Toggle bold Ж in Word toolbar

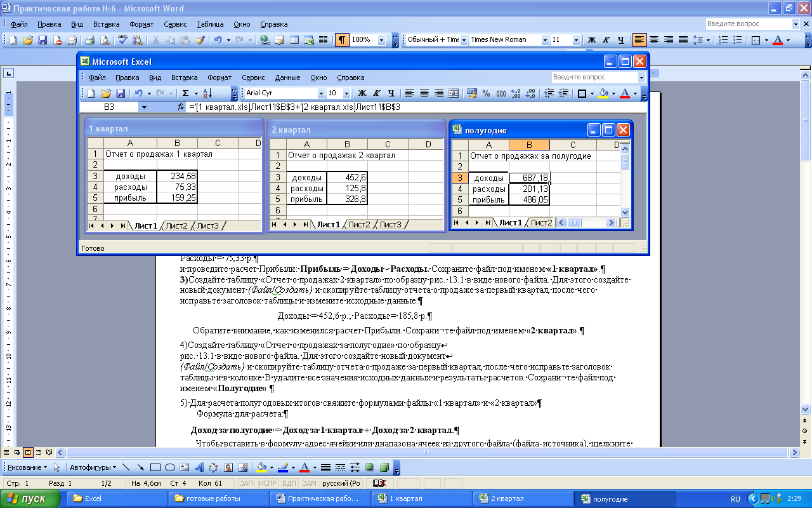click(x=592, y=39)
